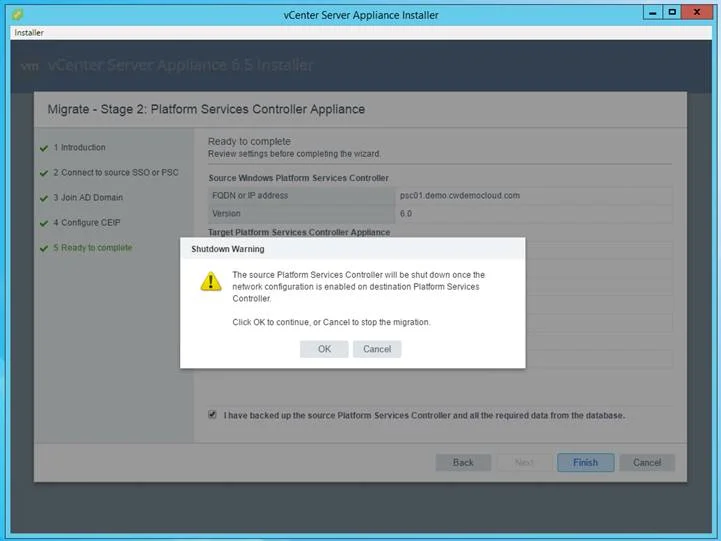Click green checkmark beside Connect to source SSO
The image size is (721, 541).
44,173
